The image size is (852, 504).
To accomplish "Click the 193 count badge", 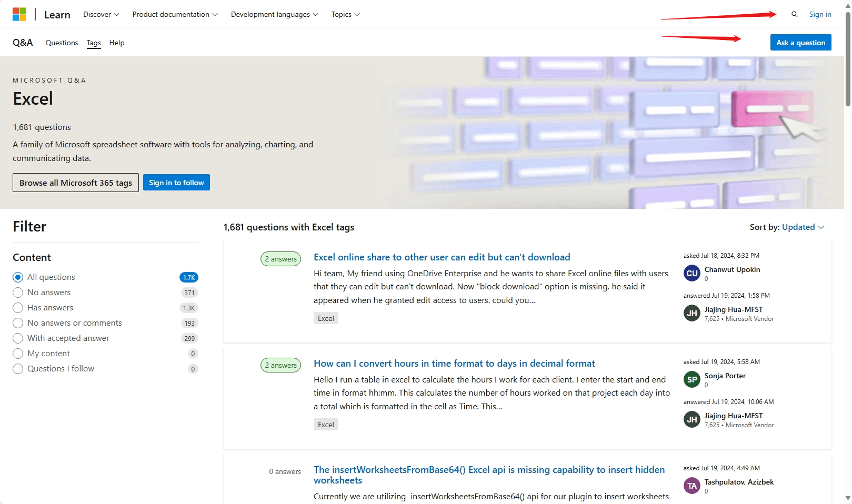I will coord(189,323).
